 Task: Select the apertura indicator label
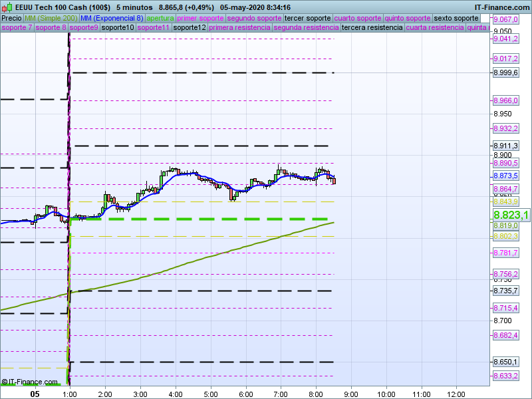(x=160, y=18)
